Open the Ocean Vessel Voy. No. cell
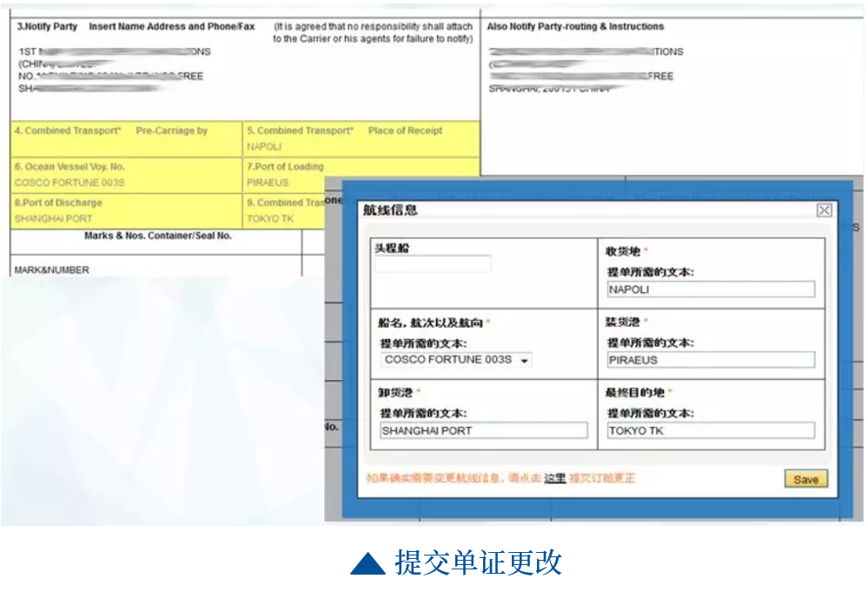868x592 pixels. (x=126, y=175)
